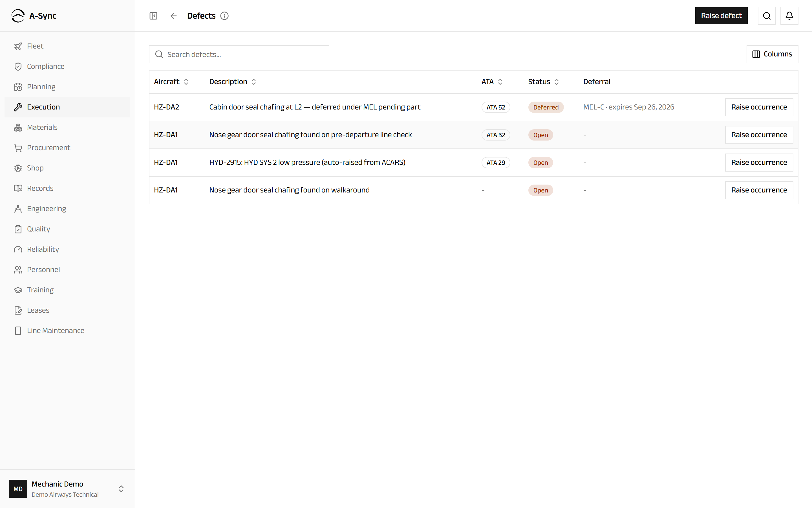The width and height of the screenshot is (812, 508).
Task: Sort by Description column arrows
Action: pyautogui.click(x=254, y=82)
